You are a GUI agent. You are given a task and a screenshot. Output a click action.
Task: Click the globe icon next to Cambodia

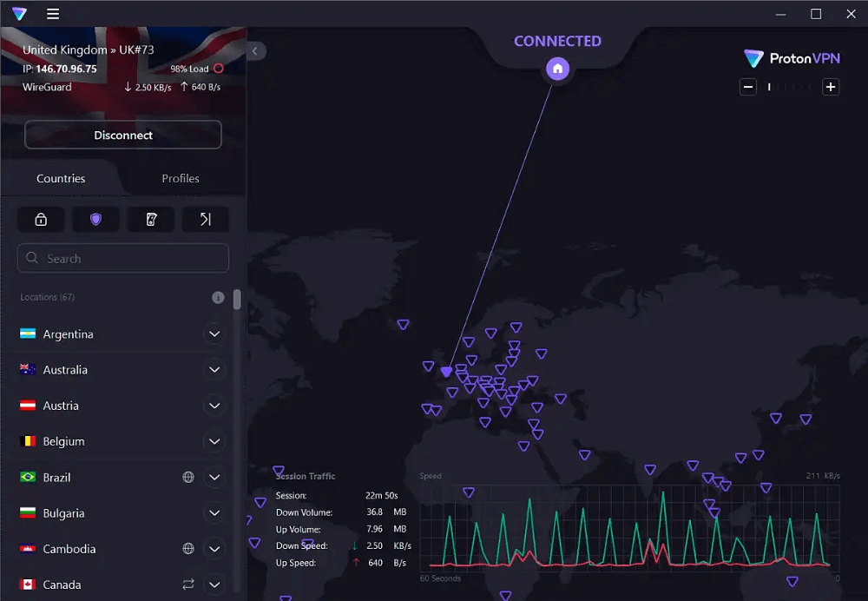(188, 548)
